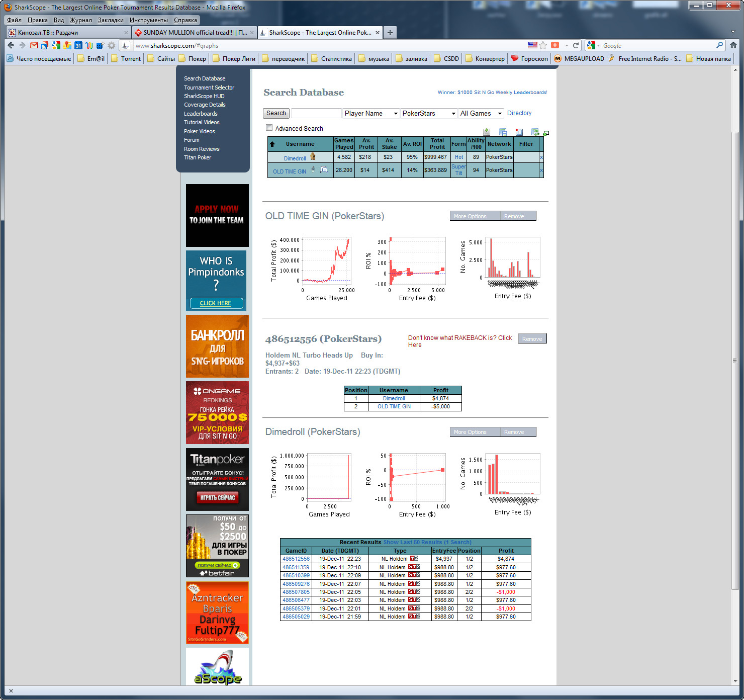Viewport: 744px width, 700px height.
Task: Click the US flag icon in the address bar
Action: point(532,45)
